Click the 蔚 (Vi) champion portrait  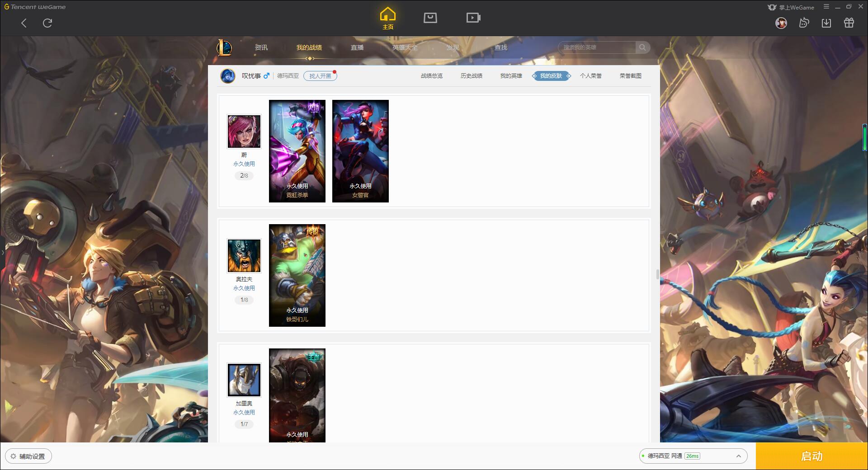point(244,132)
